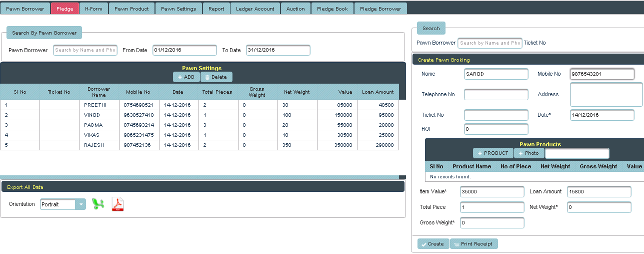
Task: Select the PREETHI borrower row
Action: pos(99,105)
